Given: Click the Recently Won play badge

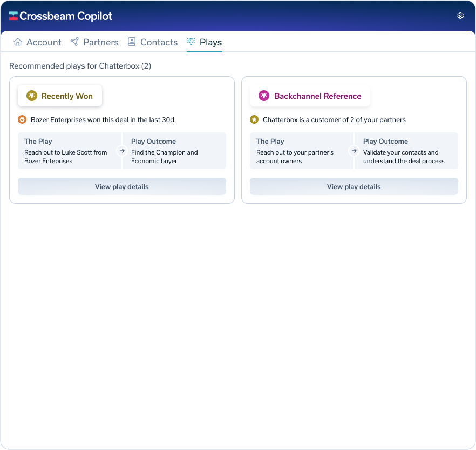Looking at the screenshot, I should pyautogui.click(x=60, y=96).
